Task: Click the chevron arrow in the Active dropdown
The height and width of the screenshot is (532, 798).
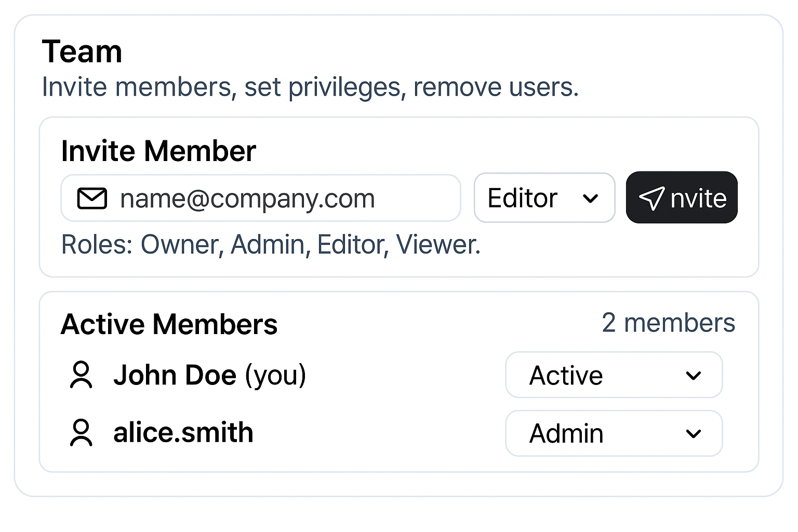Action: [x=694, y=376]
